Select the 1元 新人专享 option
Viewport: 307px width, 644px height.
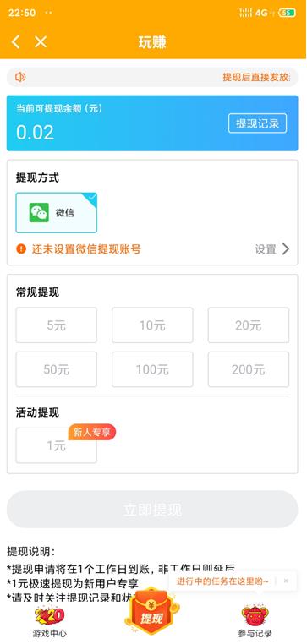tap(57, 445)
